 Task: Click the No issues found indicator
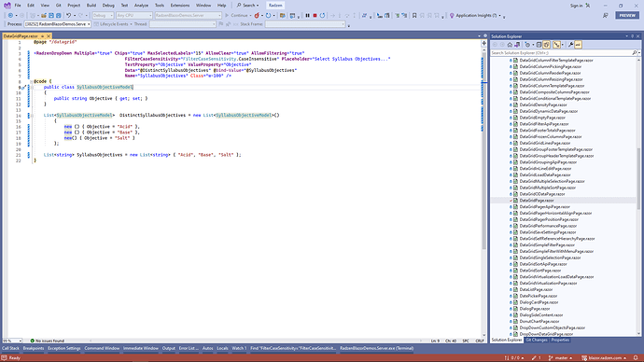coord(48,341)
